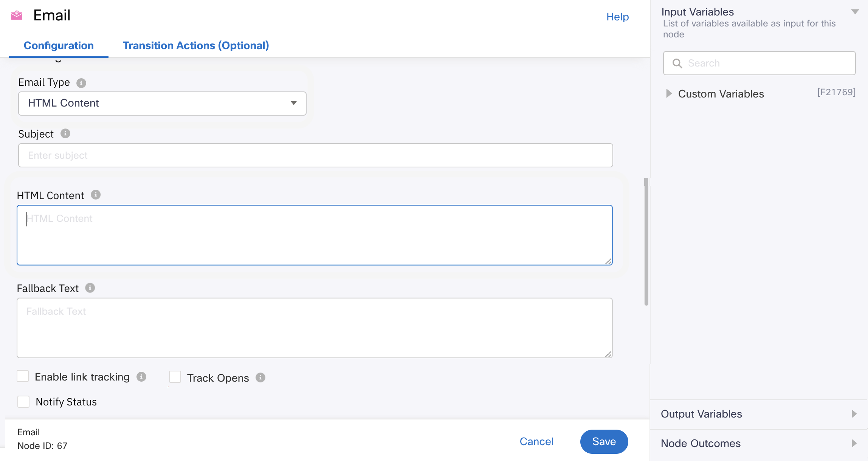This screenshot has height=461, width=868.
Task: Click the info icon next to Subject
Action: [x=65, y=133]
